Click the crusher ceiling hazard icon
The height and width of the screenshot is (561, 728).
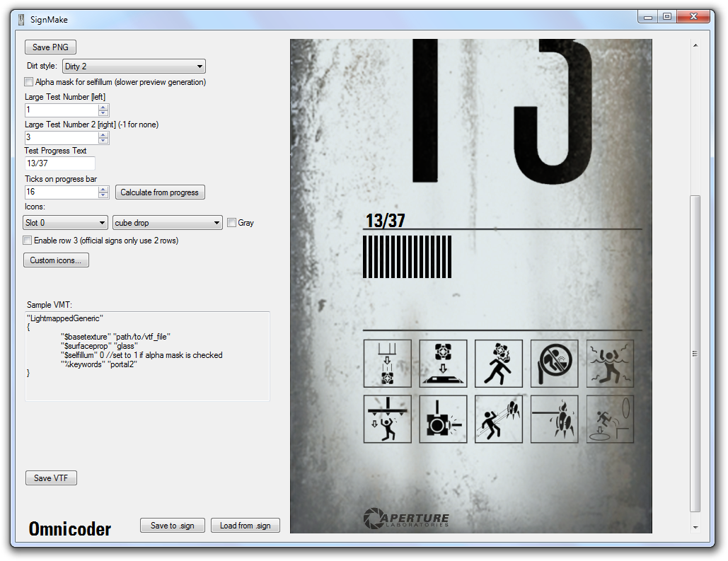[387, 419]
